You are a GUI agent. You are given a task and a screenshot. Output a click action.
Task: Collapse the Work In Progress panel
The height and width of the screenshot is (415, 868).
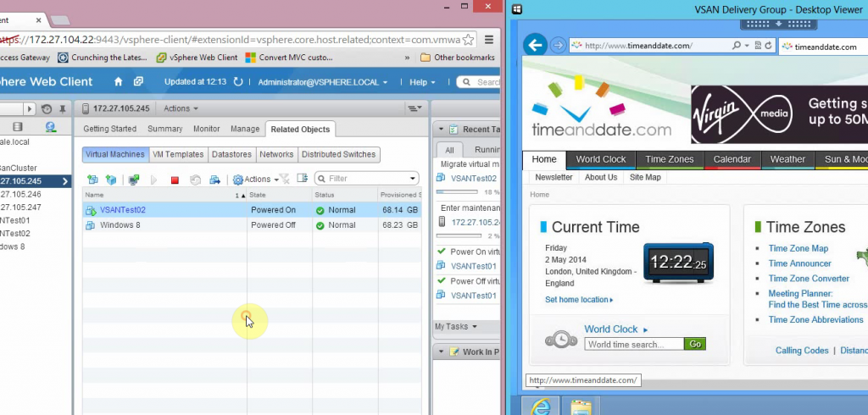(x=440, y=351)
